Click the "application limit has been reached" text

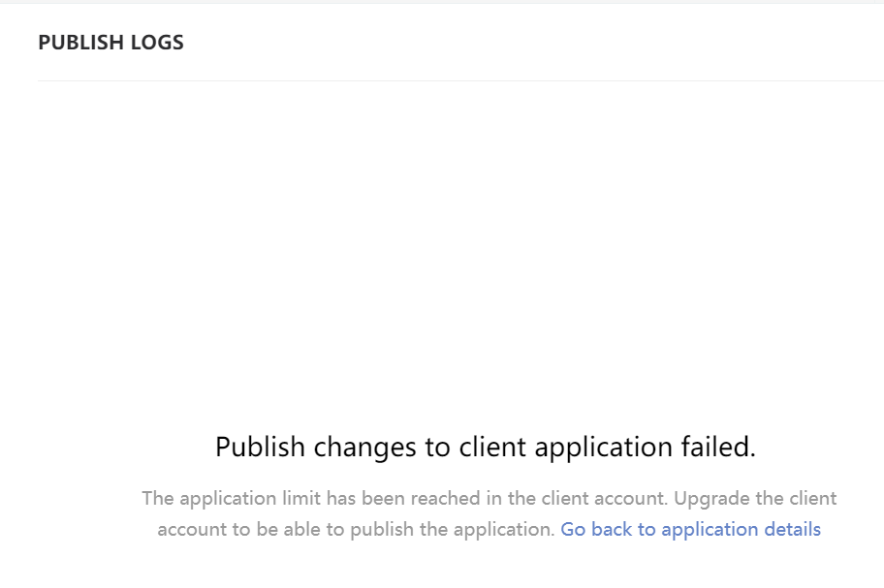click(322, 499)
